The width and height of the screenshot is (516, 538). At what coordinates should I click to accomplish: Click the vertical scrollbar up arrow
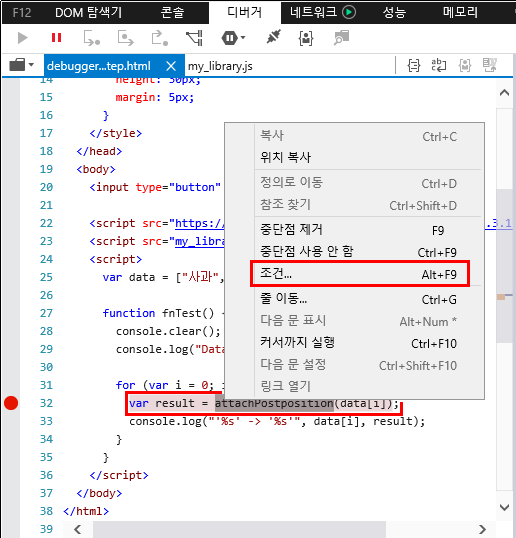point(504,93)
